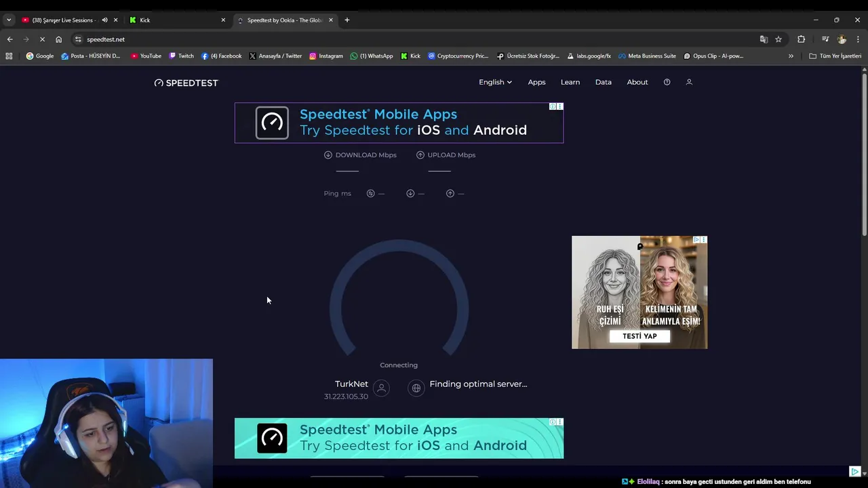Open the Data menu item

604,82
